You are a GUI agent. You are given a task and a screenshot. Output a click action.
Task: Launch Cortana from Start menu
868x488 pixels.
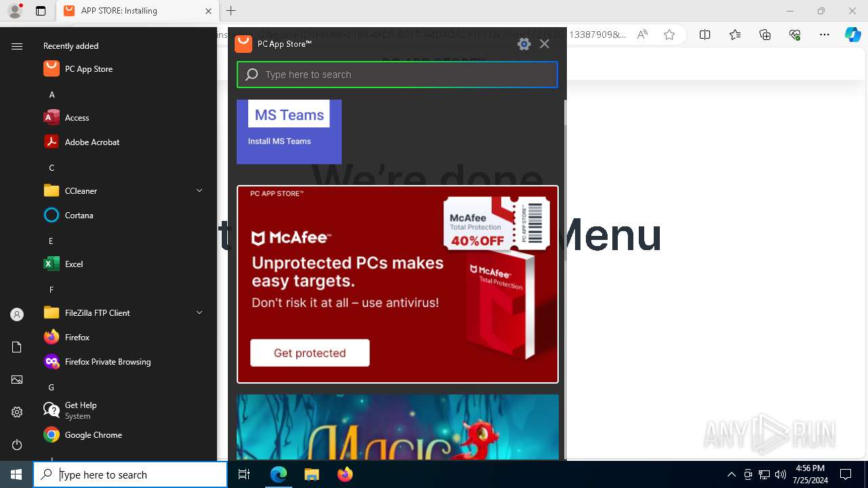[x=122, y=215]
